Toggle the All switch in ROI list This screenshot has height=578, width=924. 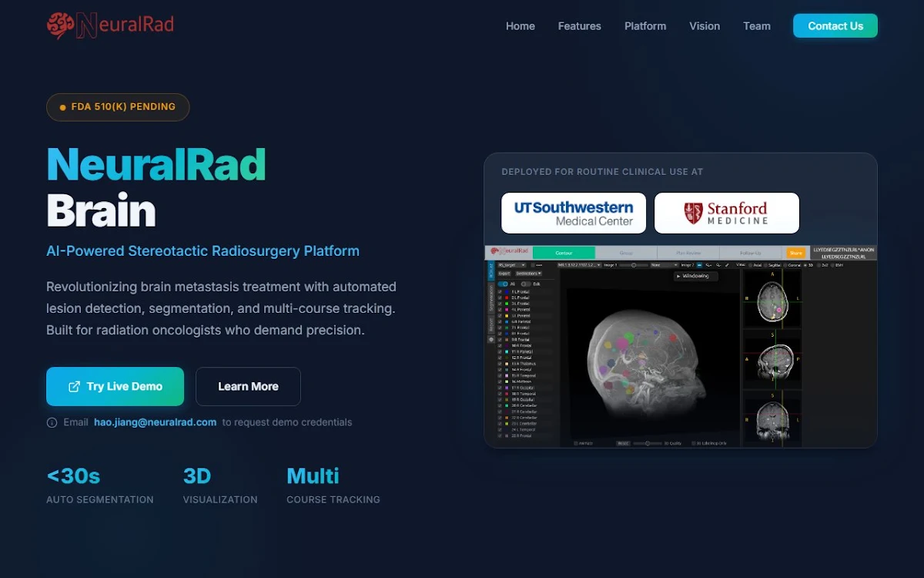503,284
